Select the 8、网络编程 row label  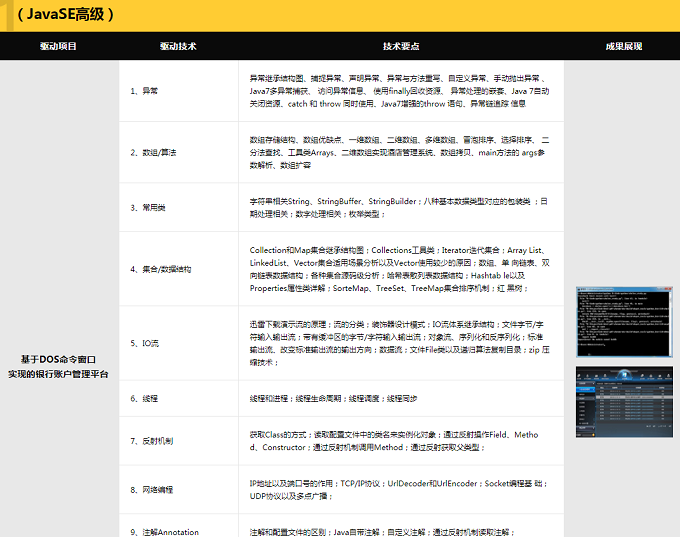pyautogui.click(x=151, y=490)
